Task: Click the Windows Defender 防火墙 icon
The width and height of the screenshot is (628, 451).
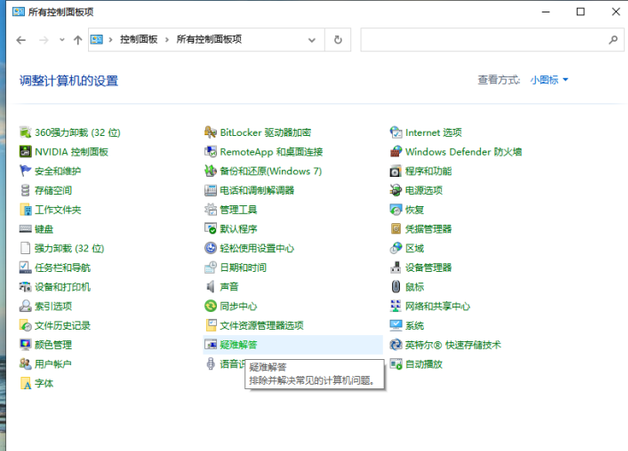Action: (x=396, y=151)
